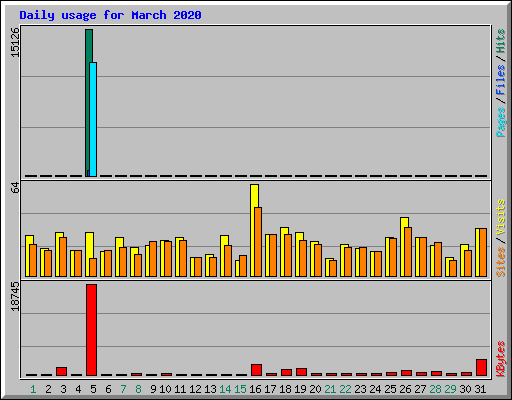
Task: Click the 'Daily usage for March 2020' title
Action: point(110,15)
